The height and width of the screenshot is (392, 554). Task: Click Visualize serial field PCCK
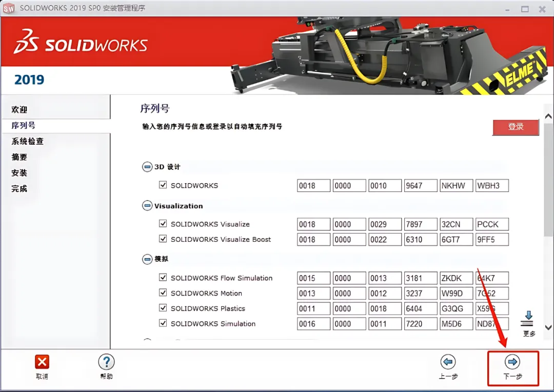pos(492,224)
